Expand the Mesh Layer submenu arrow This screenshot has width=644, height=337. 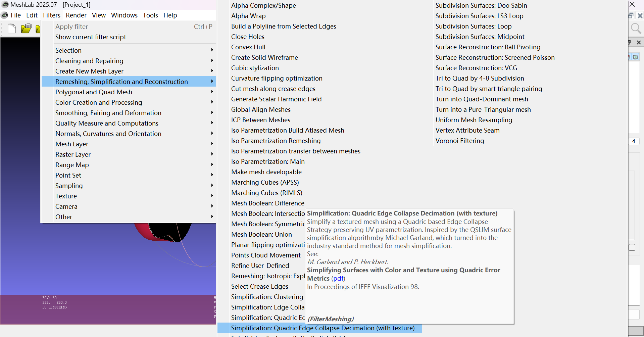[212, 144]
